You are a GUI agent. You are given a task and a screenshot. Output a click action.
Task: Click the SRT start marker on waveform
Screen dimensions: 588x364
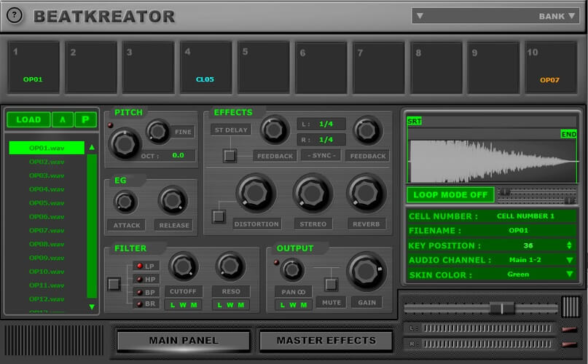pos(415,121)
